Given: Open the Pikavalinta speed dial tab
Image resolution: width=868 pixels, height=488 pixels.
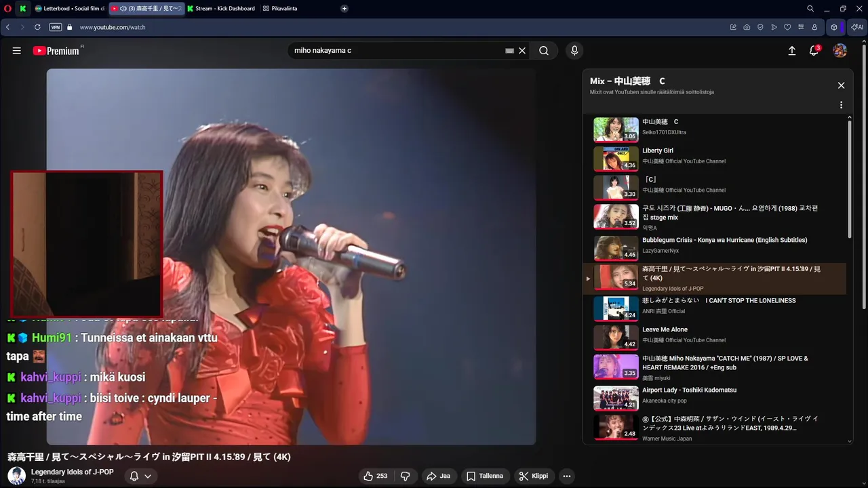Looking at the screenshot, I should pos(279,9).
